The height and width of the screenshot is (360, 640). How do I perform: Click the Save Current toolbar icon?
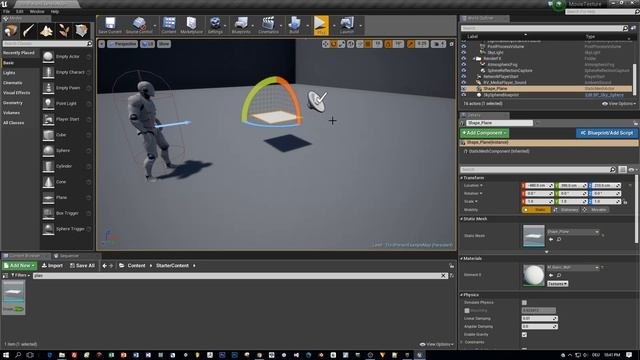click(x=110, y=25)
